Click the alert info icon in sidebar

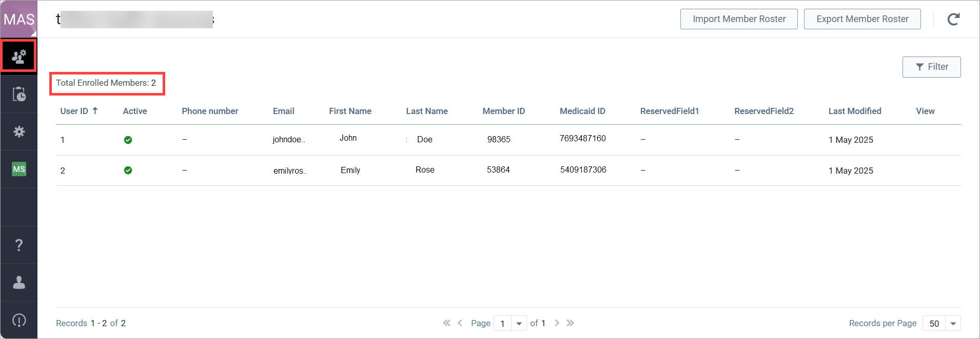pyautogui.click(x=19, y=320)
